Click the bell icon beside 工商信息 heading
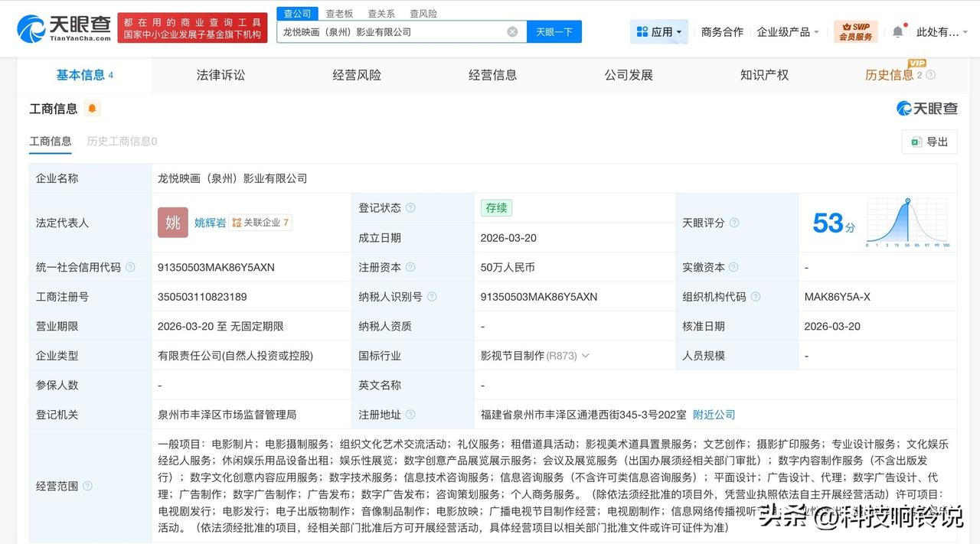 pos(92,109)
